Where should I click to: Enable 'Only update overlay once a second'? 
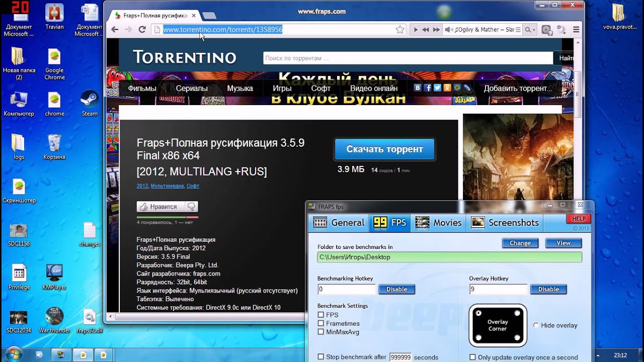pyautogui.click(x=472, y=357)
